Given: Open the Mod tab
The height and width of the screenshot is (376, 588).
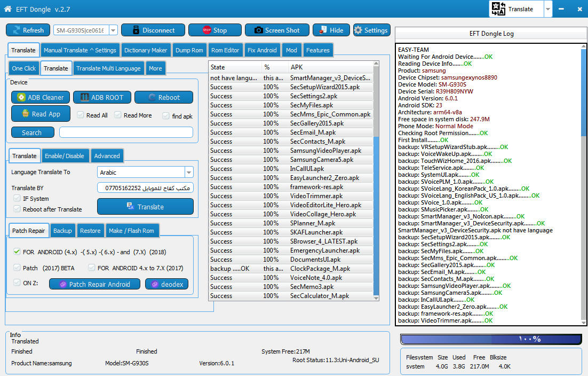Looking at the screenshot, I should 291,50.
